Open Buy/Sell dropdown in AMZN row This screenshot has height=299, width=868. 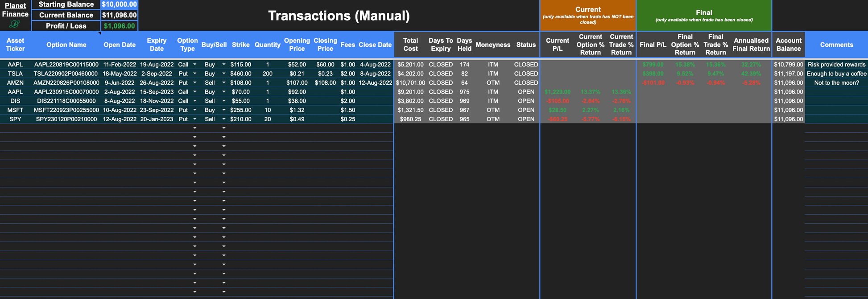coord(224,82)
